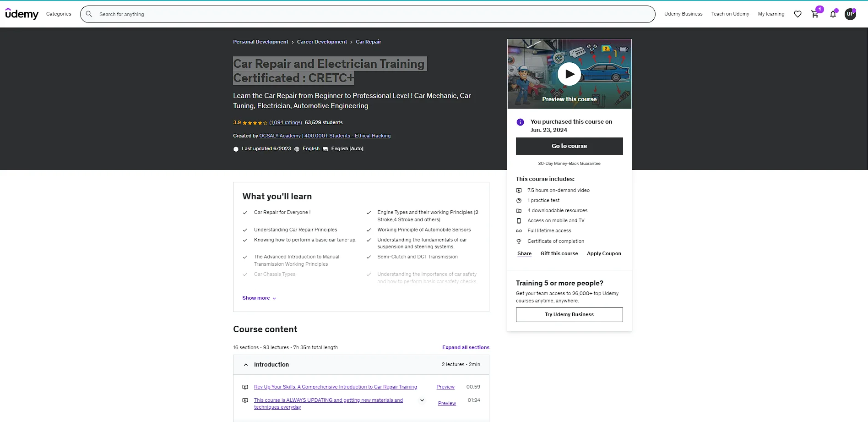Click Expand all sections
The height and width of the screenshot is (422, 868).
coord(466,347)
